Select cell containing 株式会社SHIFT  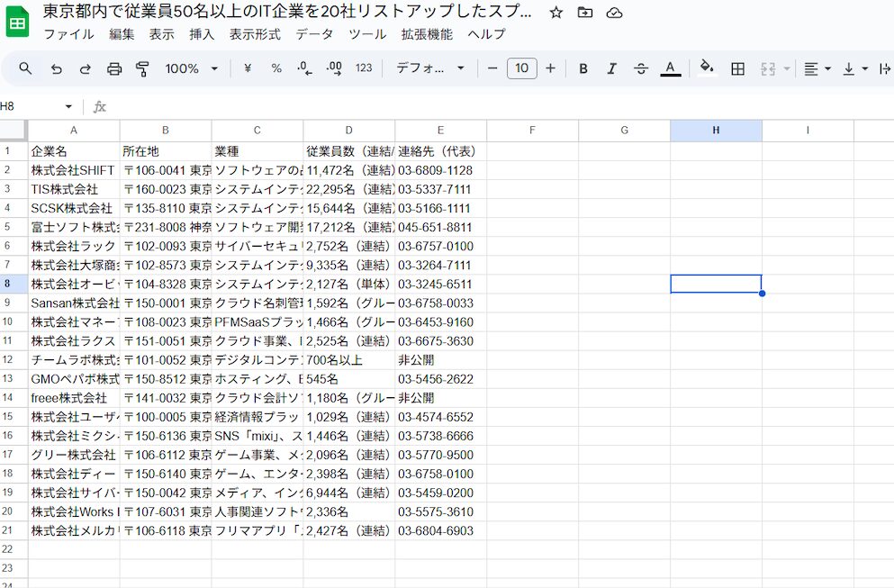pos(74,170)
